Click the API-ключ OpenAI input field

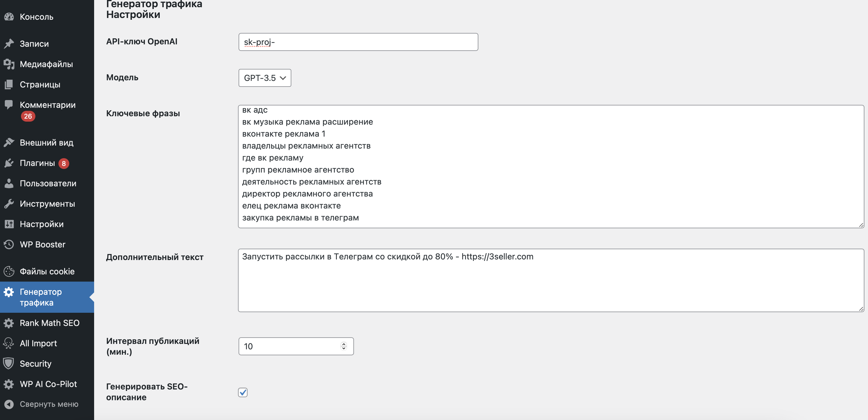point(358,42)
